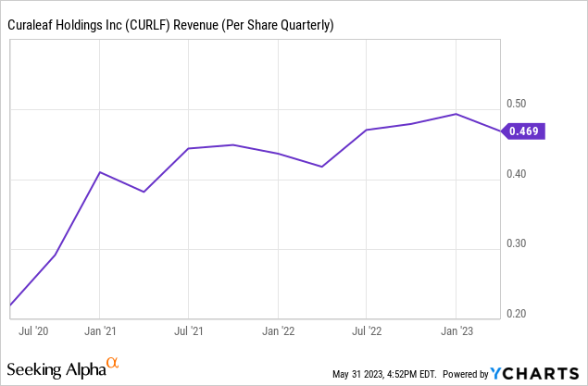This screenshot has height=386, width=588.
Task: Click the YCHARTS logo
Action: (535, 374)
